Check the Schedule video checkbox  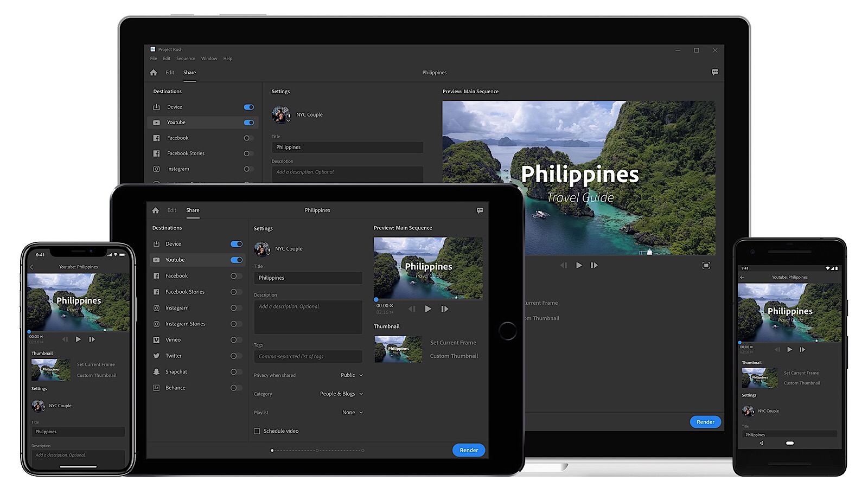click(x=257, y=431)
